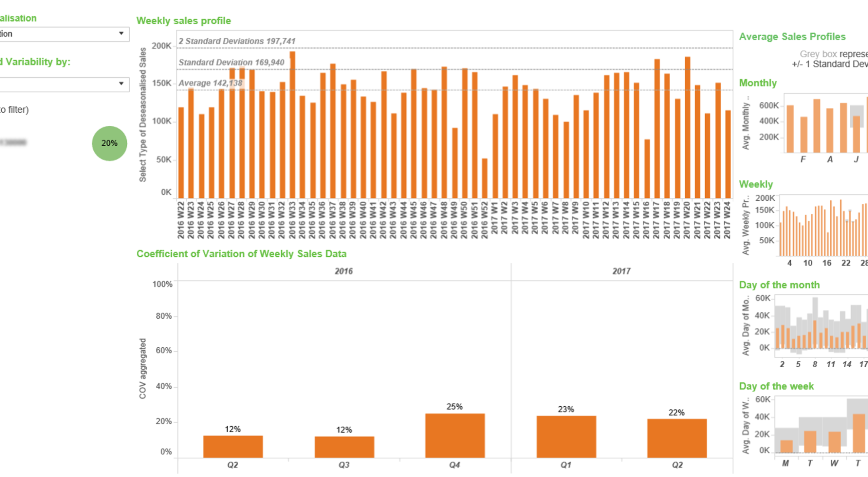The height and width of the screenshot is (477, 868).
Task: Select the tallest bar at 2016 W33
Action: click(x=292, y=121)
